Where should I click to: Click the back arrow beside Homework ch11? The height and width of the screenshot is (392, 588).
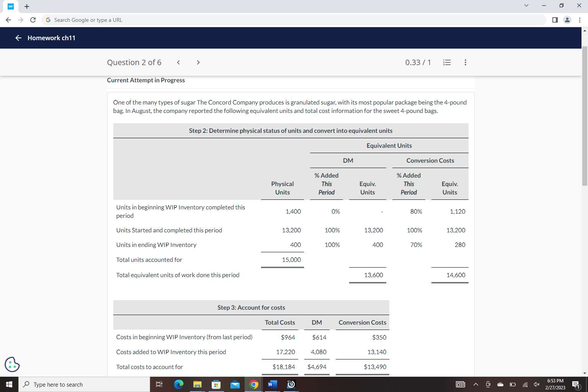tap(18, 38)
